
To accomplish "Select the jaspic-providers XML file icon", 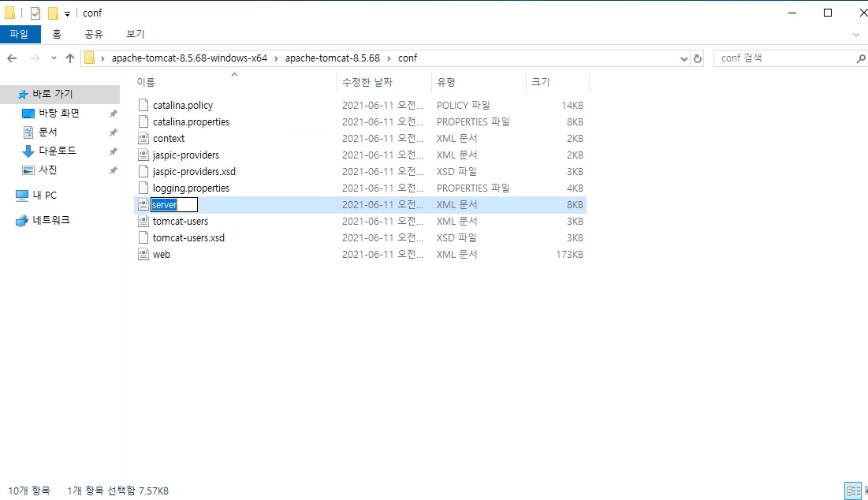I will (143, 155).
